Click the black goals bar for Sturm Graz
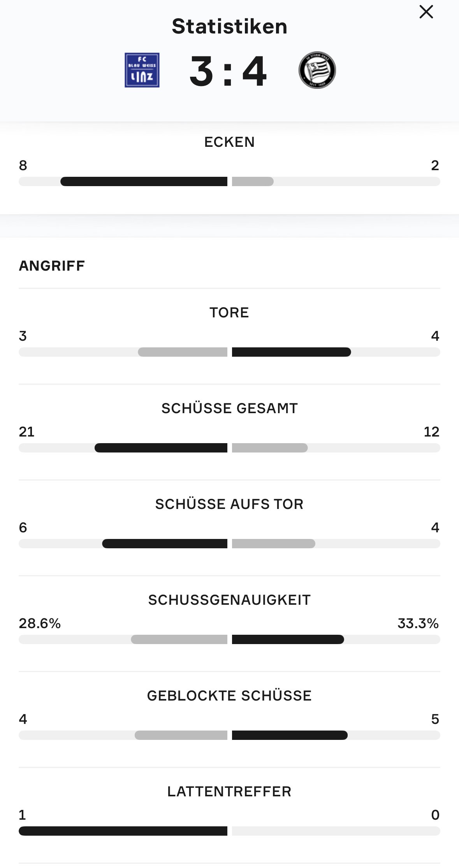Screen dimensions: 459x868 point(291,352)
